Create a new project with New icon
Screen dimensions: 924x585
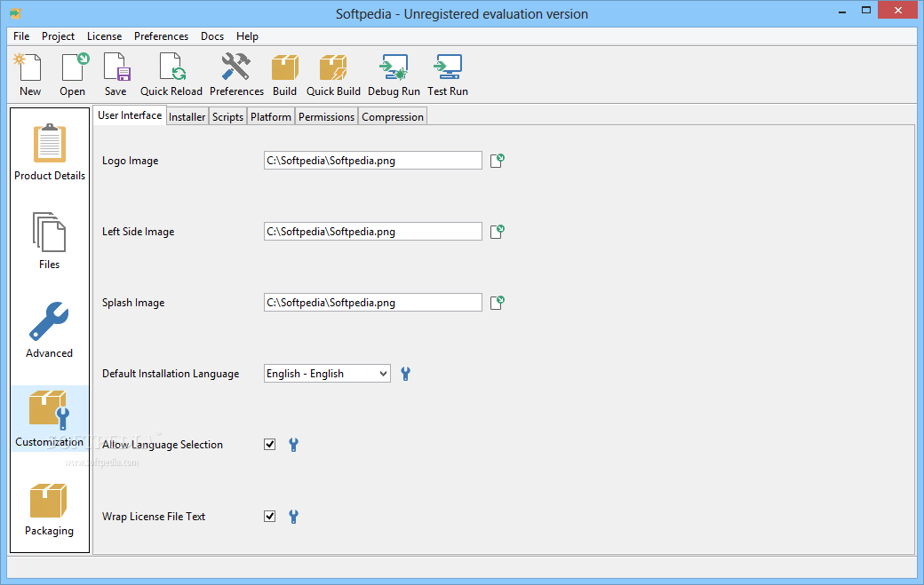click(30, 75)
